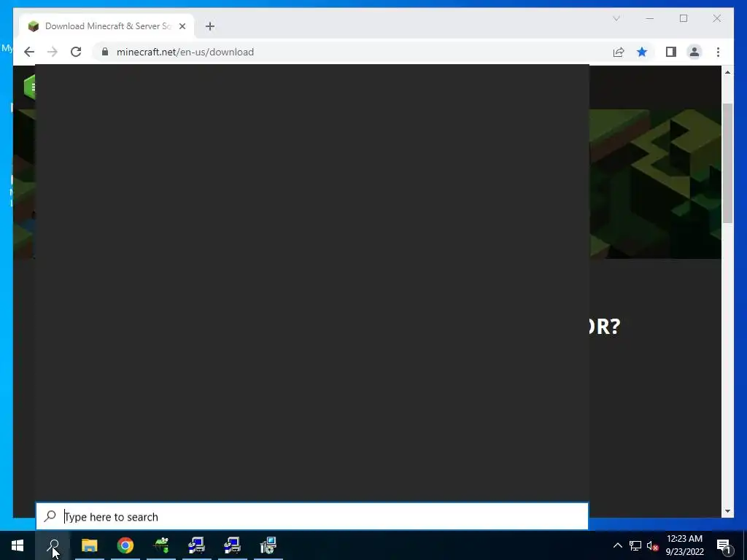Click the network tray icon
The width and height of the screenshot is (747, 560).
(635, 545)
